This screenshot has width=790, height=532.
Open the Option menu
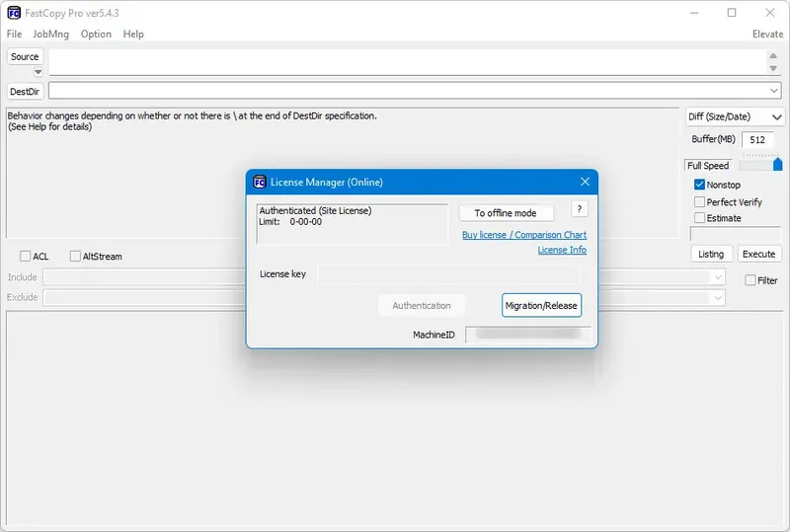tap(96, 34)
